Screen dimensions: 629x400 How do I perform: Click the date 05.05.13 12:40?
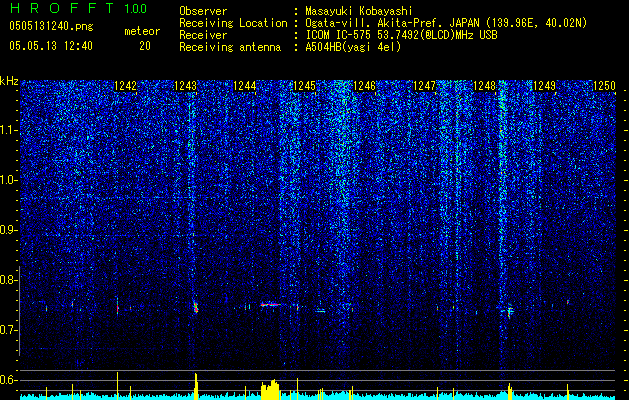(x=51, y=46)
